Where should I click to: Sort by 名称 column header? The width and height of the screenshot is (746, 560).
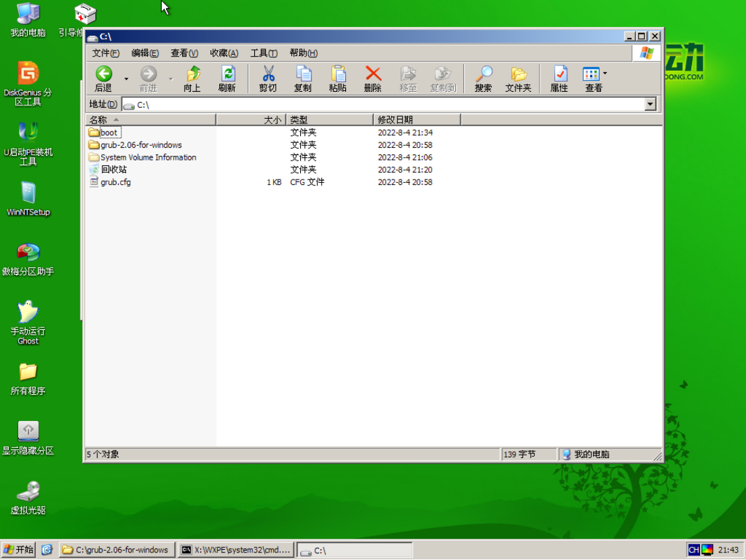click(x=151, y=120)
